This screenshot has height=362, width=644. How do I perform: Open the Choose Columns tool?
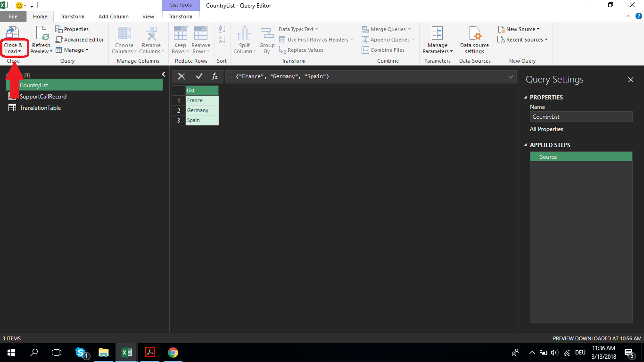[x=124, y=40]
